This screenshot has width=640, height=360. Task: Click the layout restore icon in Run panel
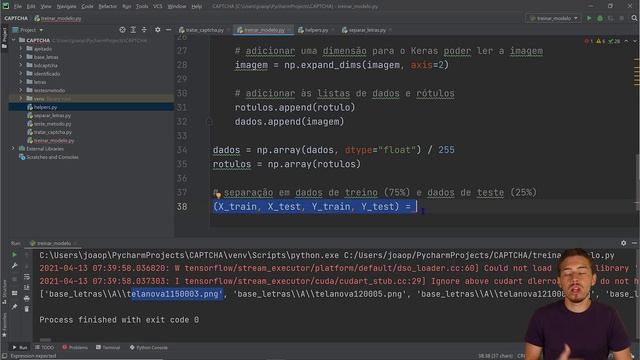14,293
